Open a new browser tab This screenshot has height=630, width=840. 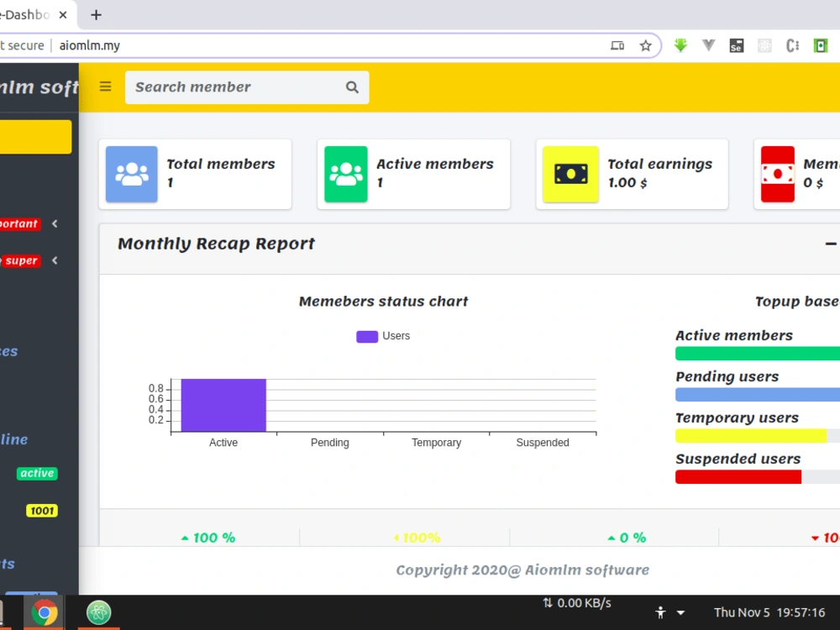pos(96,15)
